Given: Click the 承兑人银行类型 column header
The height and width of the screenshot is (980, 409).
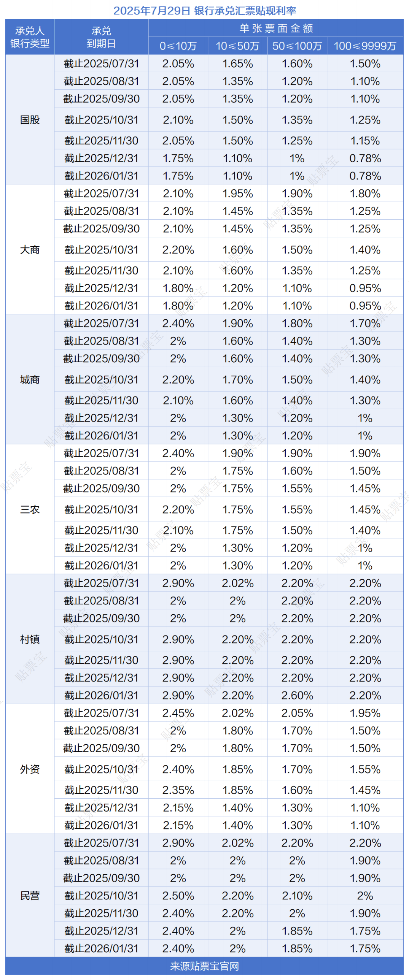Looking at the screenshot, I should click(x=30, y=37).
